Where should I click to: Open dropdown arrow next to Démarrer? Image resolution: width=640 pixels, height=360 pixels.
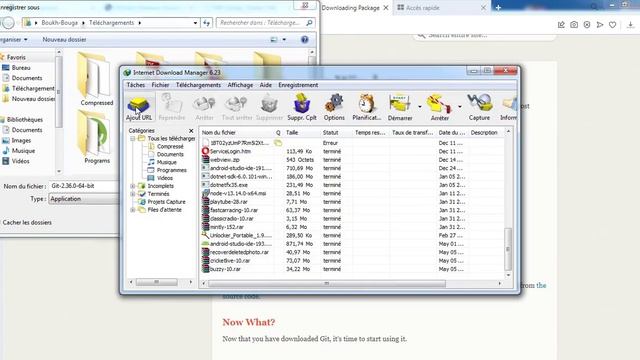click(420, 107)
